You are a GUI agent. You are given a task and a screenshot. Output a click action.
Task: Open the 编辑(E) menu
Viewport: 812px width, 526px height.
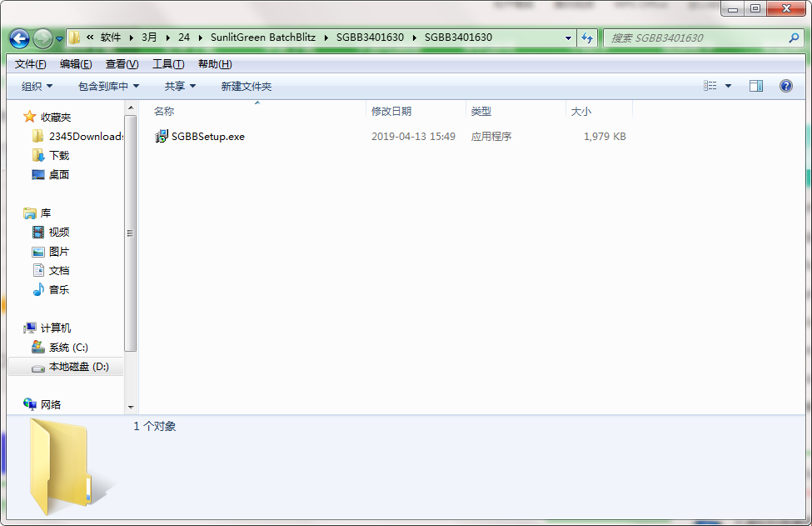tap(76, 64)
